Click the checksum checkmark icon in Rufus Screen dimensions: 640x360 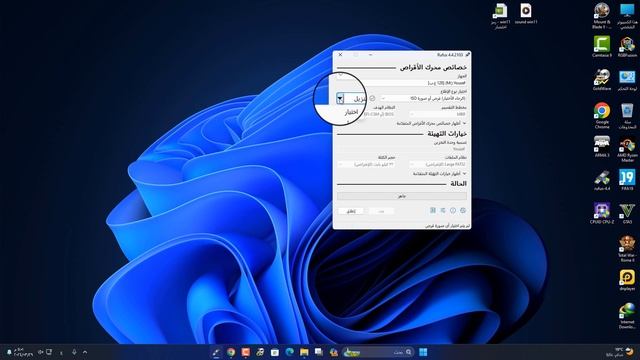372,98
